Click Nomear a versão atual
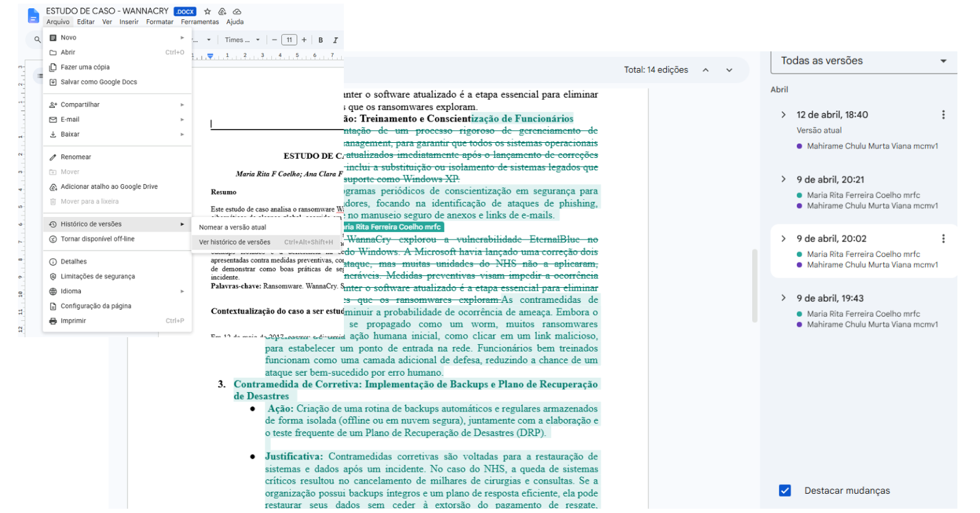 click(266, 227)
